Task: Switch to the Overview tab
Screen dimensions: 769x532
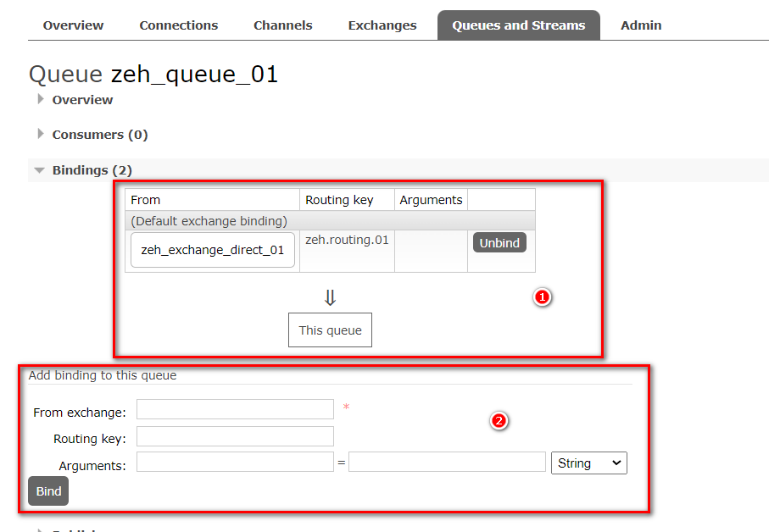Action: 73,25
